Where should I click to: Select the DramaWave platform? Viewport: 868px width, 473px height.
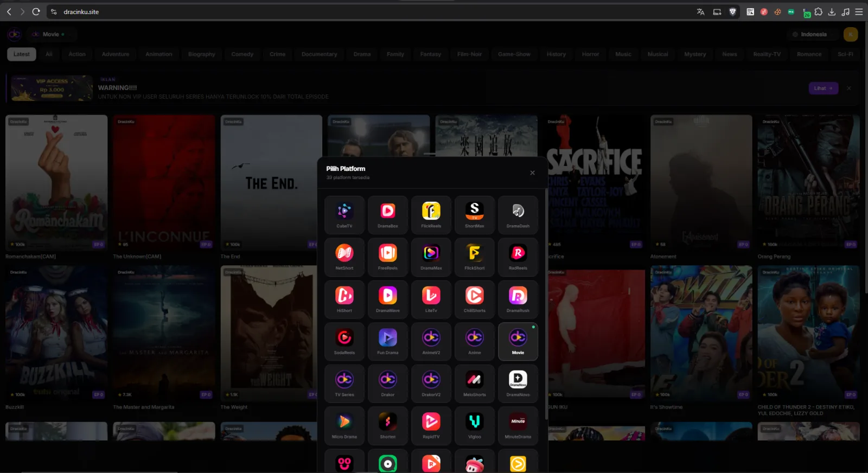click(388, 299)
